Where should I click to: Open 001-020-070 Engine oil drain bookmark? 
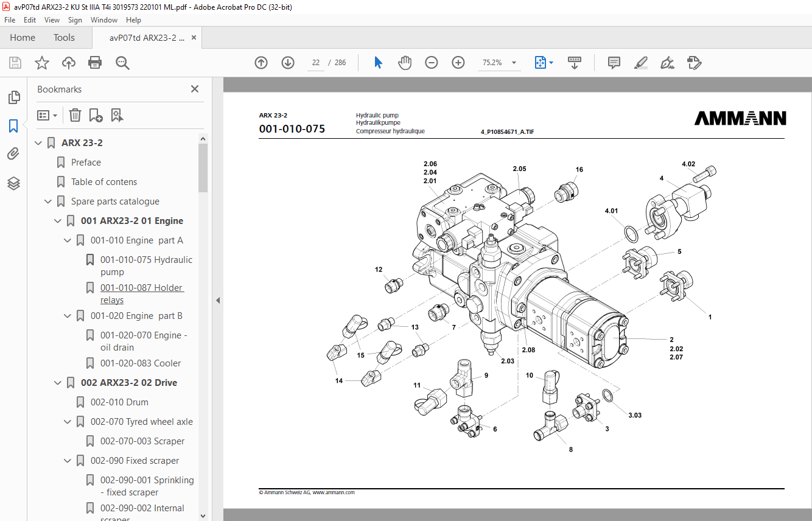coord(144,341)
